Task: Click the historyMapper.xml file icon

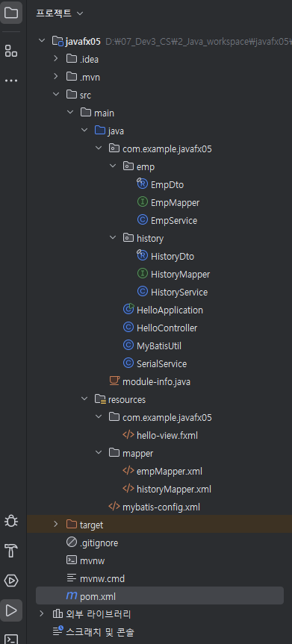Action: click(x=128, y=489)
